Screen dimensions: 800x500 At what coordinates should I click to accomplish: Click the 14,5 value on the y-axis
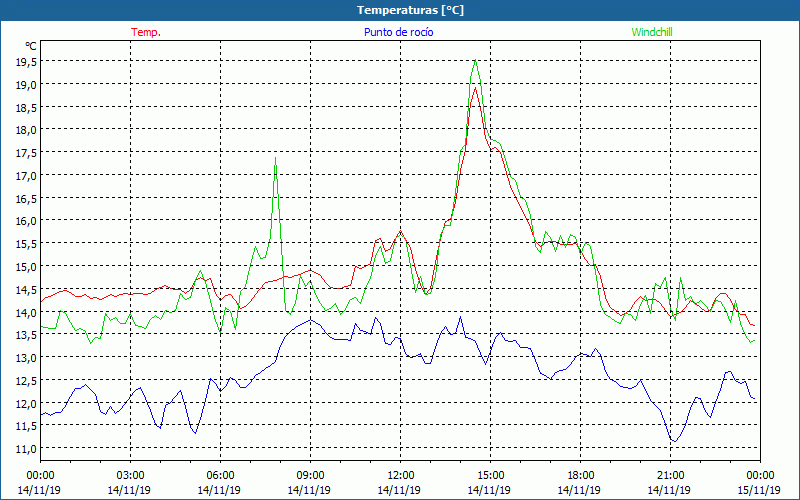27,289
